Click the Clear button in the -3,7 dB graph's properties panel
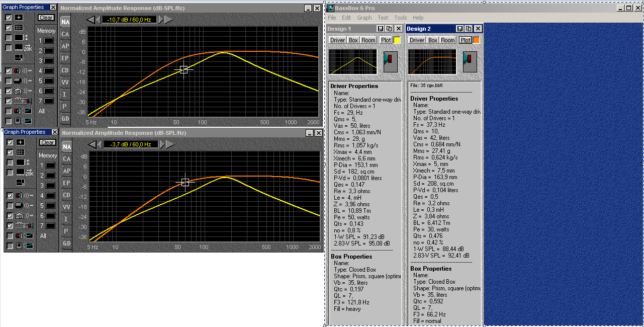Image resolution: width=644 pixels, height=327 pixels. [x=47, y=142]
